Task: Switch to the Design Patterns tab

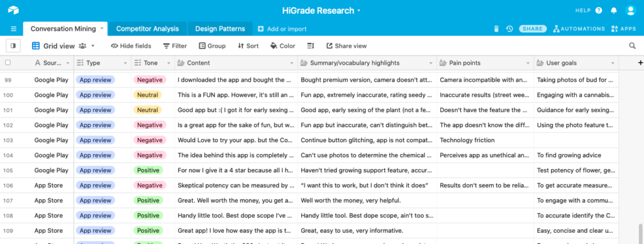Action: pos(220,29)
